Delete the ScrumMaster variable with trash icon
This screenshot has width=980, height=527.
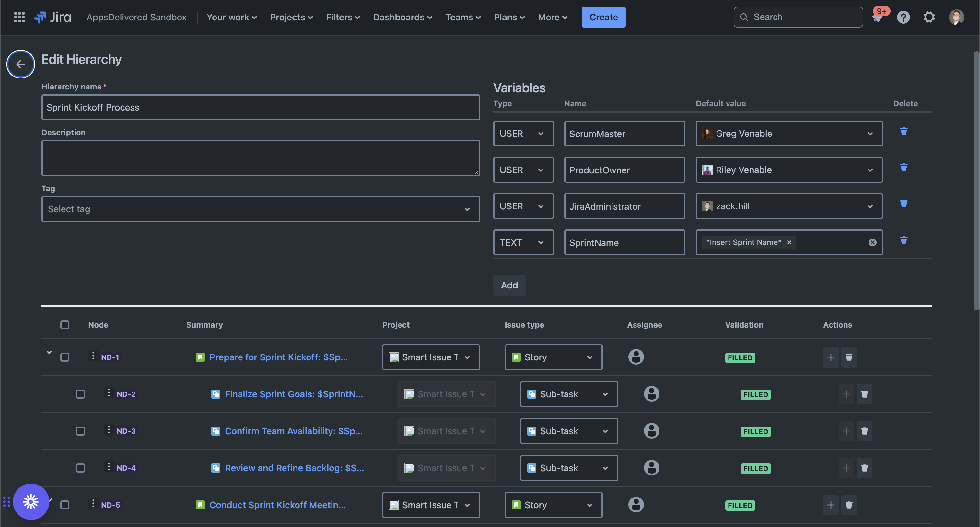click(x=904, y=131)
